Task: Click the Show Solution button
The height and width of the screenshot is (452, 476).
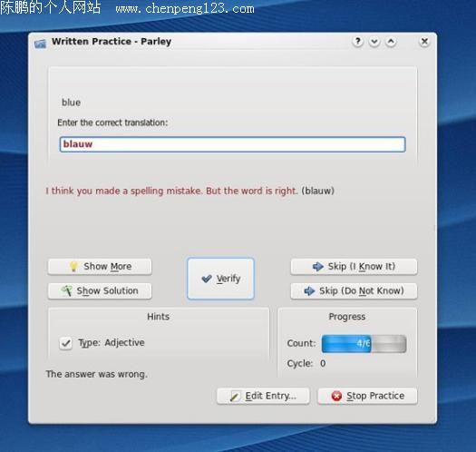Action: (100, 291)
